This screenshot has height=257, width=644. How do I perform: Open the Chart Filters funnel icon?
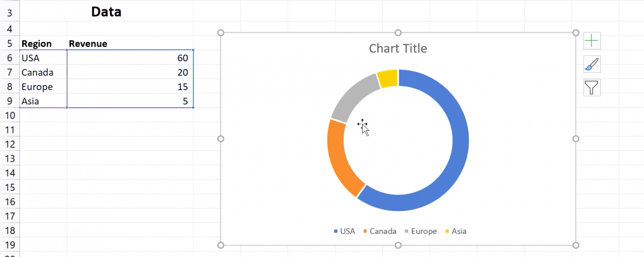(592, 87)
